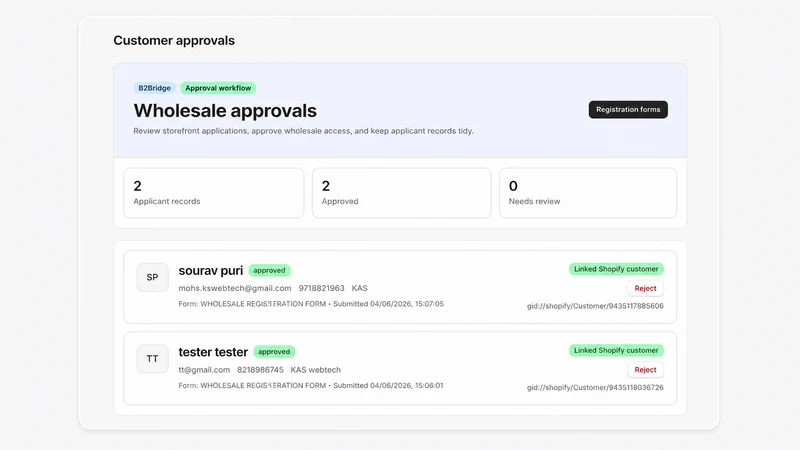Click phone number 8218986745
This screenshot has width=800, height=450.
[260, 369]
